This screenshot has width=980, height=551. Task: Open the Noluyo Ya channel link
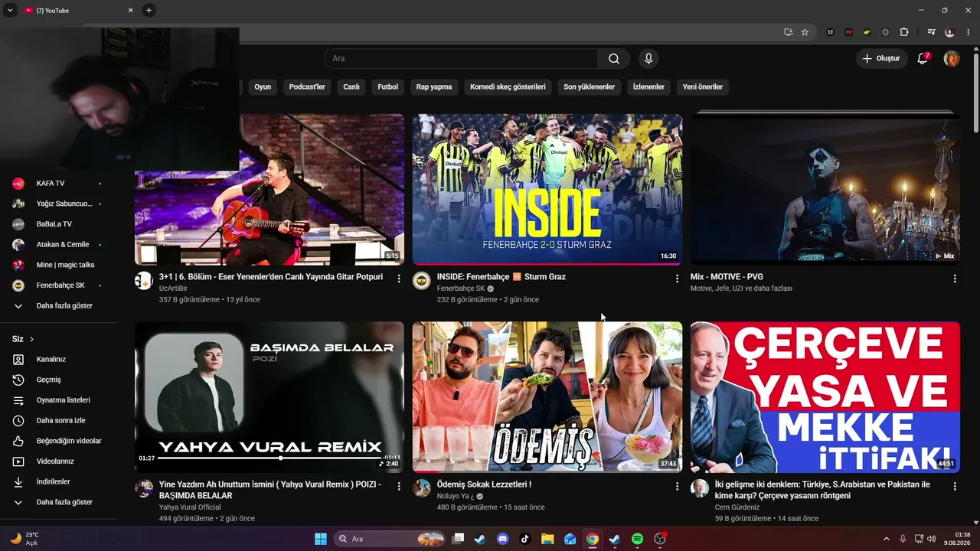(456, 496)
